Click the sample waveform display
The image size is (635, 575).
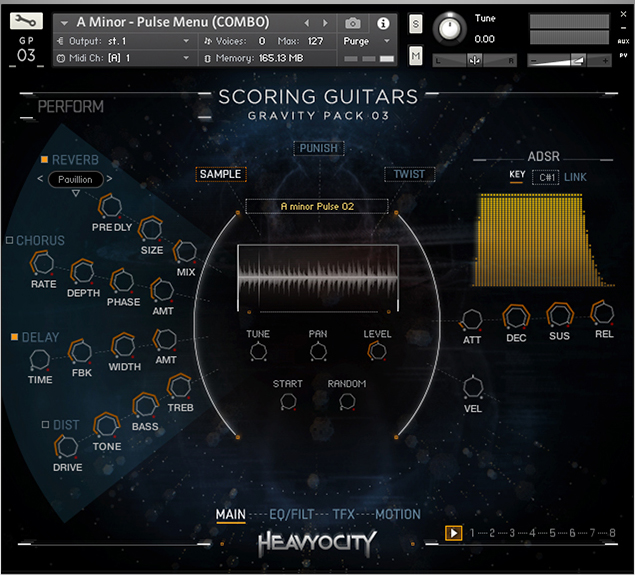pos(318,278)
